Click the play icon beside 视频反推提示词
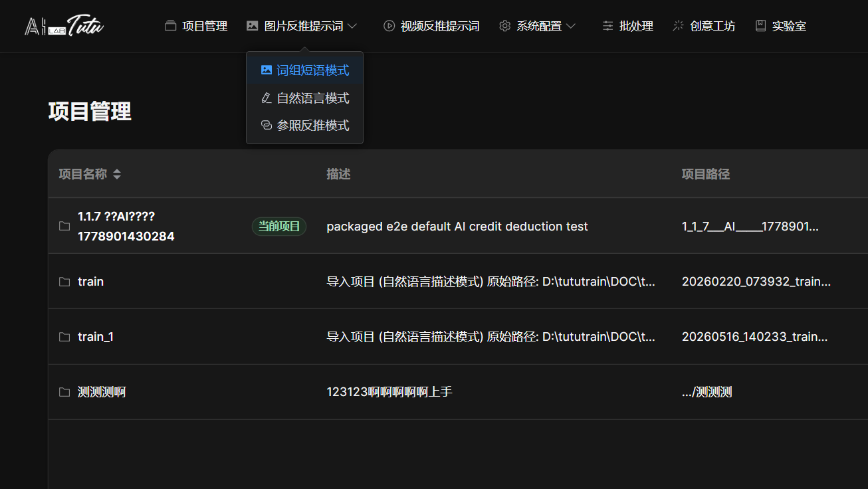Image resolution: width=868 pixels, height=489 pixels. (389, 26)
